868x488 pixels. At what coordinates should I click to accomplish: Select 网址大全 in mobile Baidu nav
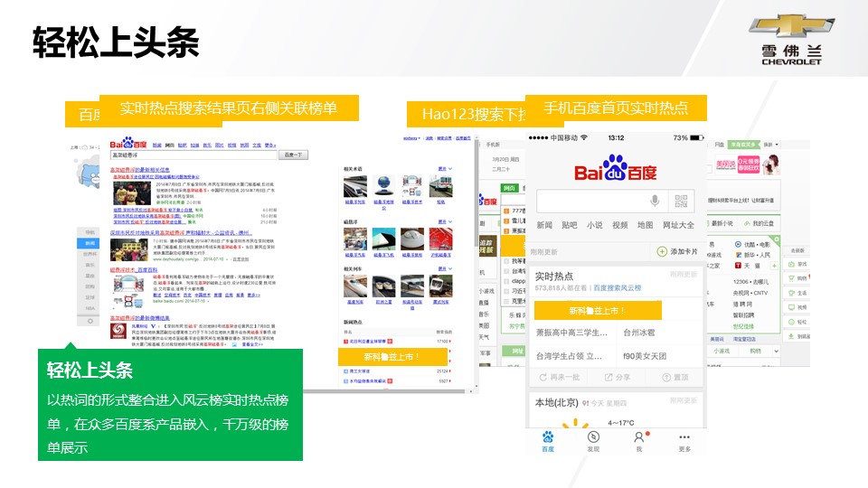(678, 225)
